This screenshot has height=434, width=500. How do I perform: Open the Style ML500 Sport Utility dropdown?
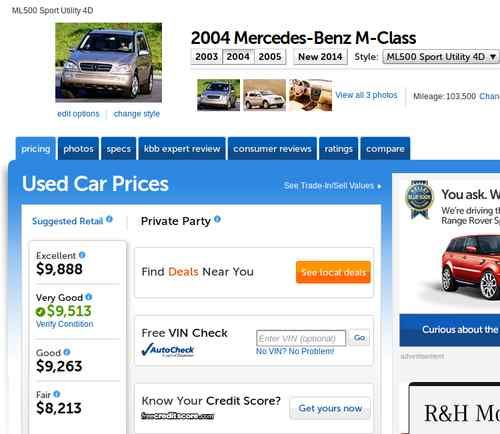pyautogui.click(x=440, y=57)
